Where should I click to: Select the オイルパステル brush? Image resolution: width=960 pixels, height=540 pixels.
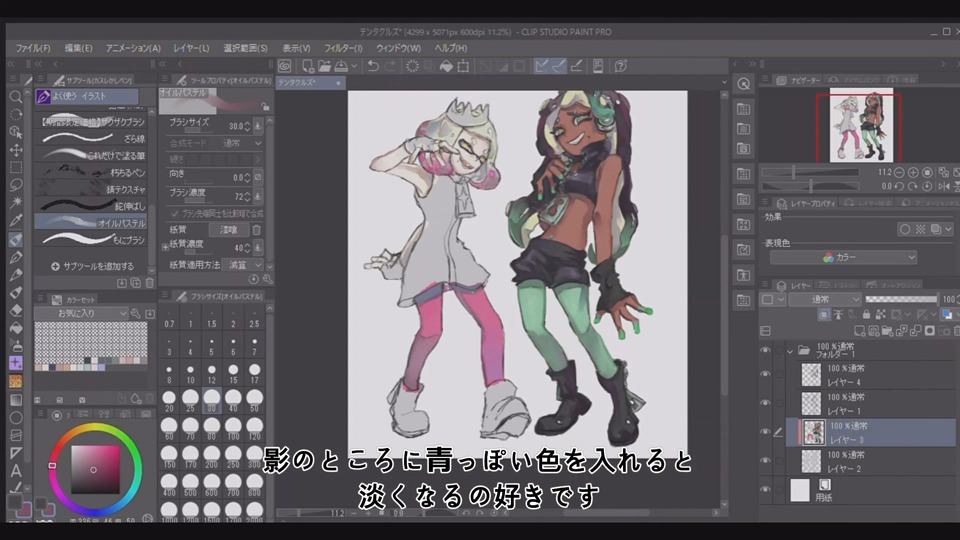click(91, 223)
